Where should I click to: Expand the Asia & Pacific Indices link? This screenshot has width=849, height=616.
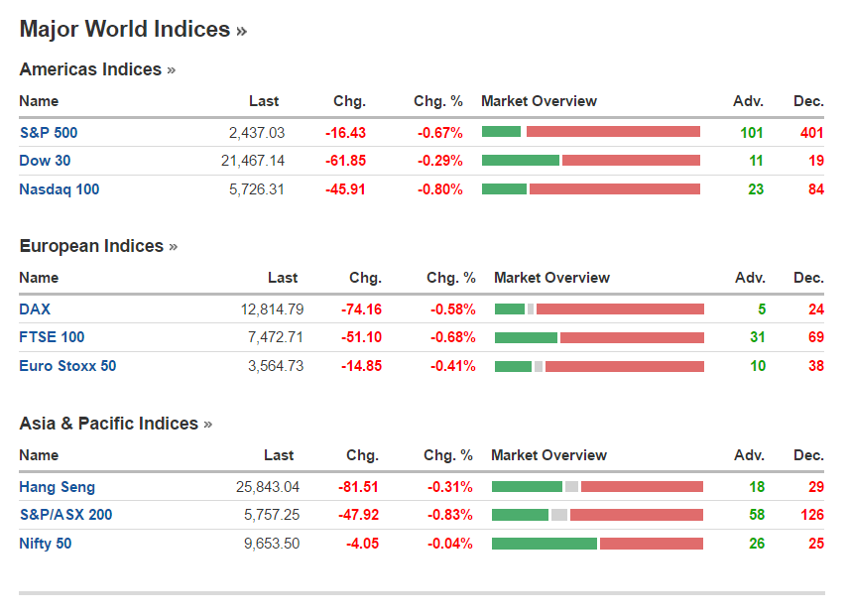click(x=115, y=424)
